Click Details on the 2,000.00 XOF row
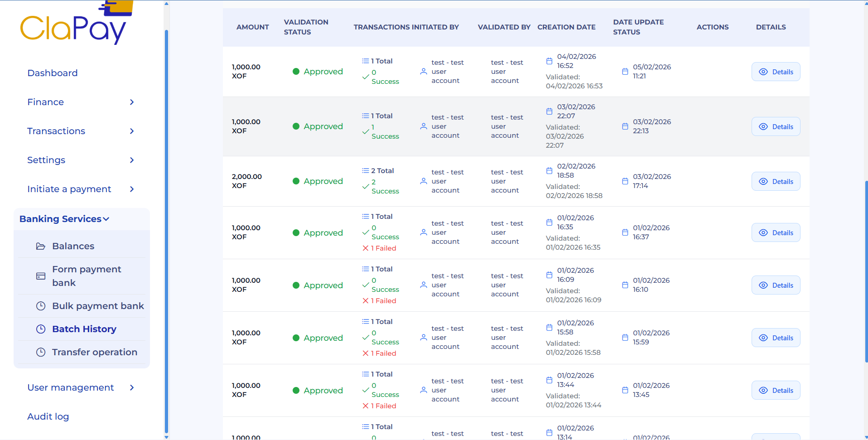Image resolution: width=868 pixels, height=440 pixels. tap(776, 181)
